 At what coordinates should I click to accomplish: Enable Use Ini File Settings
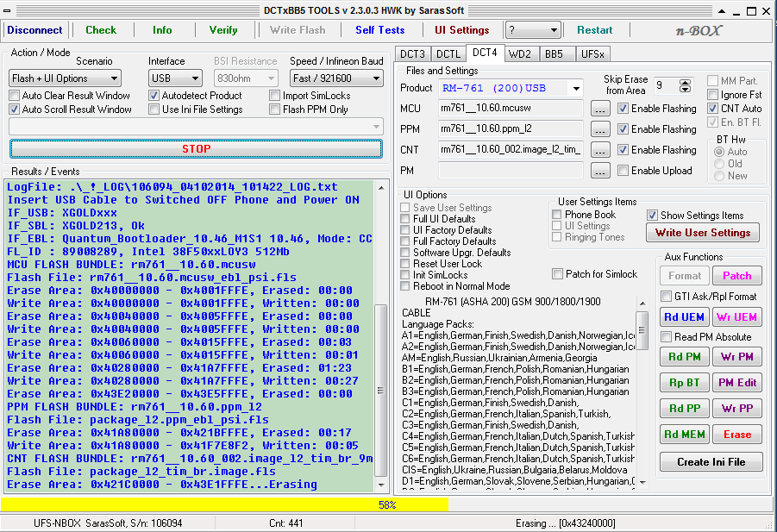pos(154,110)
